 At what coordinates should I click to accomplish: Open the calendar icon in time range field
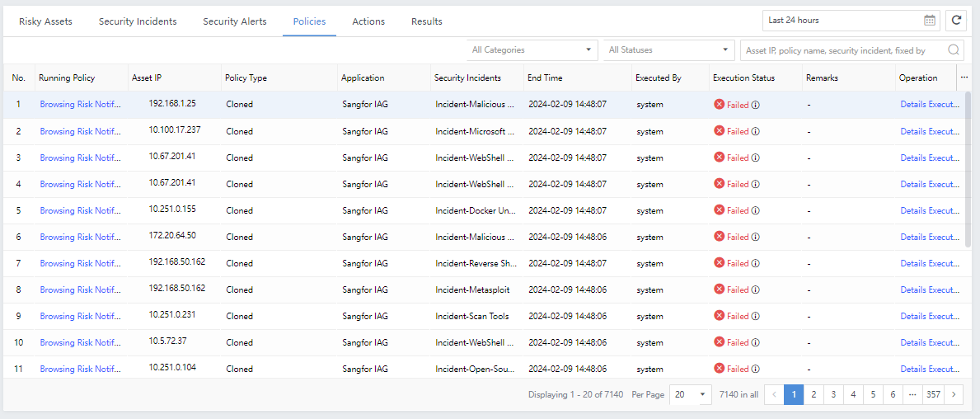pos(930,21)
